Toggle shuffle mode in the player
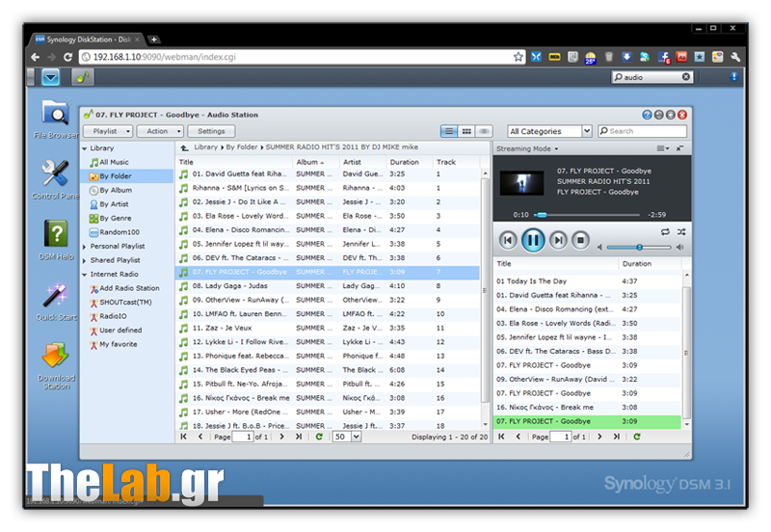The image size is (771, 532). (681, 231)
